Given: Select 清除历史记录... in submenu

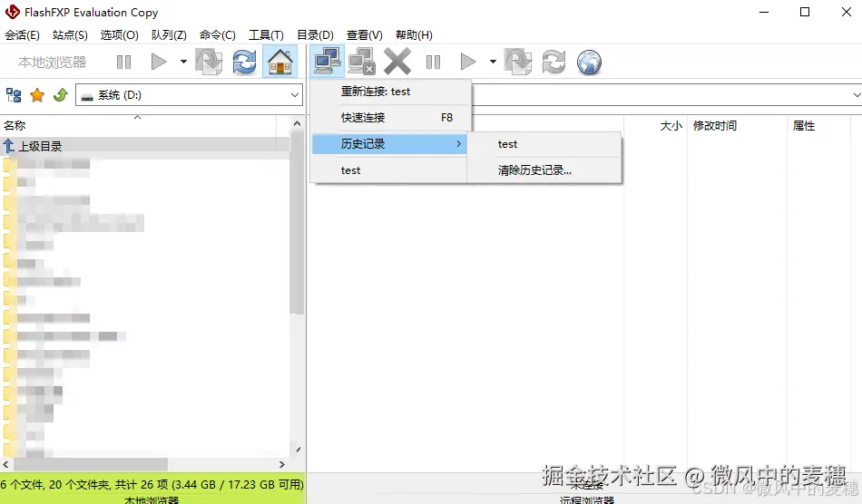Looking at the screenshot, I should (x=544, y=170).
